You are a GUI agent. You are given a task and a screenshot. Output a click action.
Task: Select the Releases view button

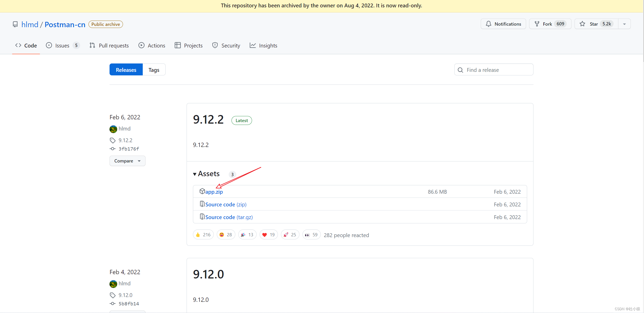click(126, 70)
